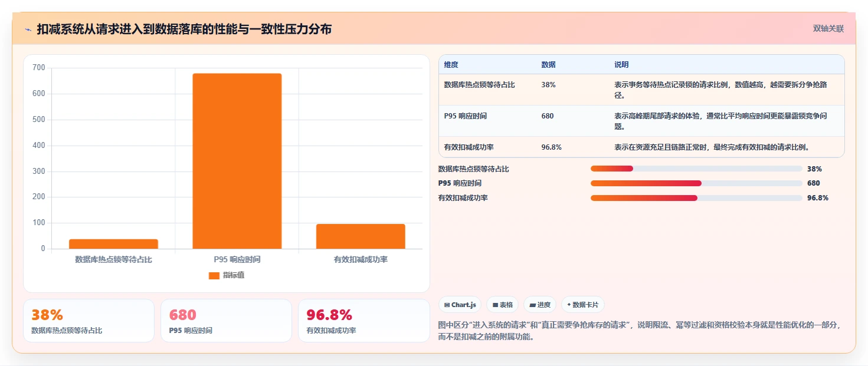
Task: Click the 数据库热点锁等待占比 progress bar
Action: [696, 169]
